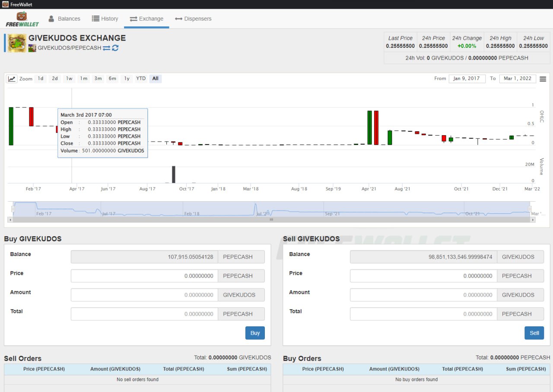This screenshot has height=392, width=553.
Task: Click the tall green candle near Apr '21
Action: [369, 127]
